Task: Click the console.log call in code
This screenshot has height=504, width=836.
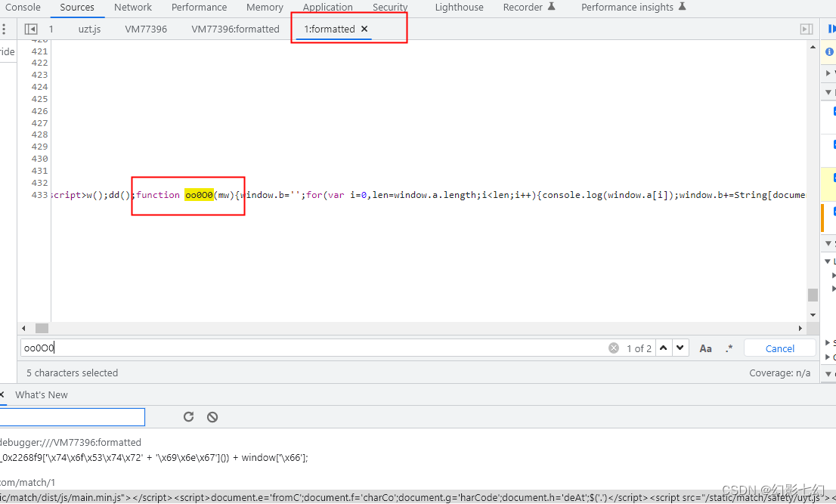Action: [x=573, y=195]
